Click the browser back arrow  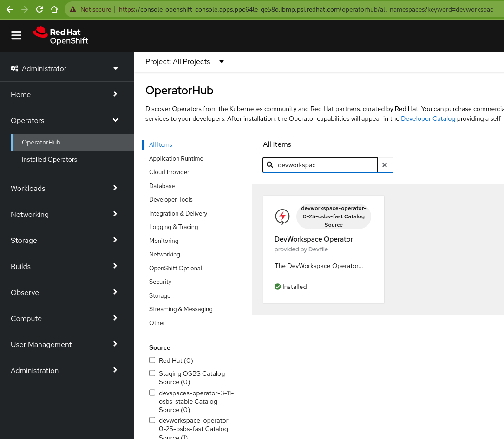coord(10,9)
